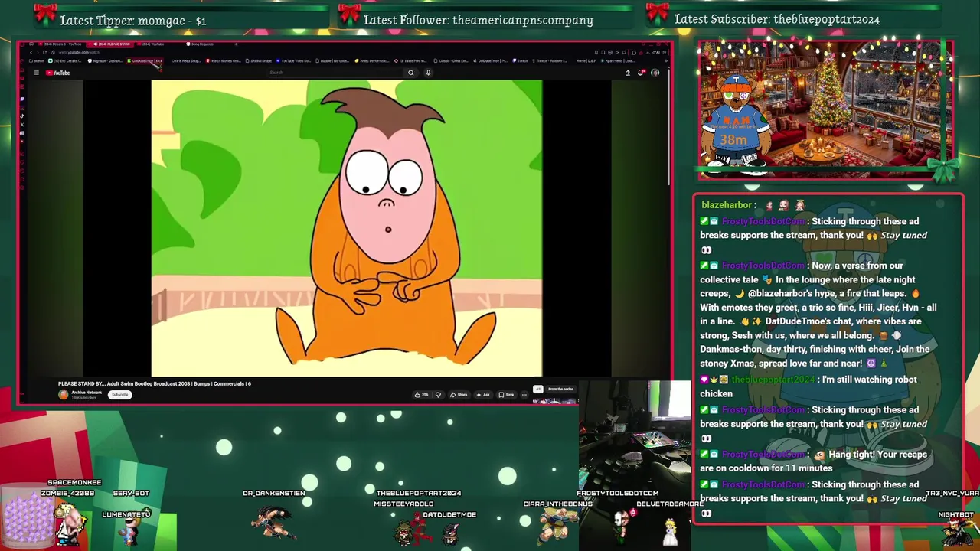
Task: Open the YouTube account avatar menu
Action: pos(655,73)
